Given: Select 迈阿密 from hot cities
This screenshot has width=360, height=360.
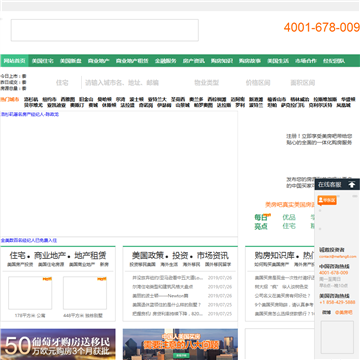Looking at the screenshot, I should coord(238,99).
